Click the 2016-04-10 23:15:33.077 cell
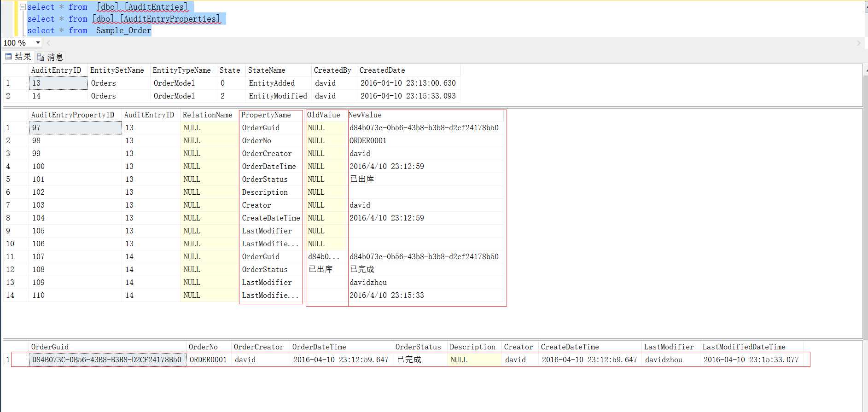Viewport: 868px width, 412px height. click(x=751, y=360)
